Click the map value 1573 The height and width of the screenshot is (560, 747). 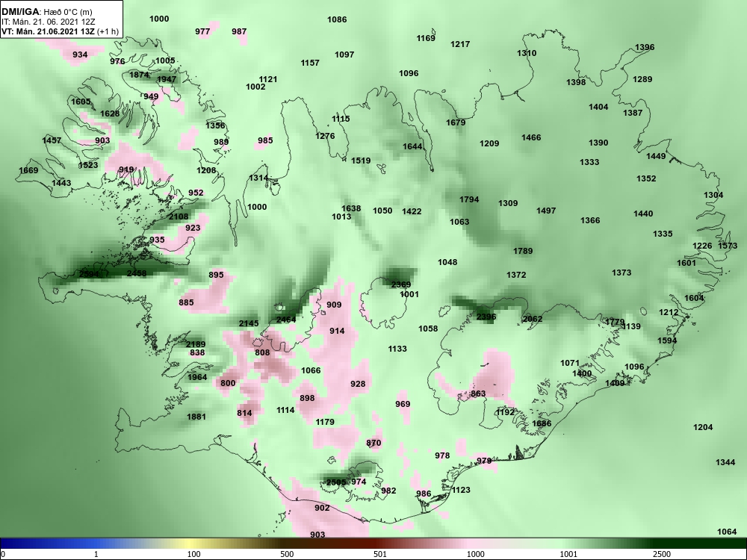click(x=728, y=246)
